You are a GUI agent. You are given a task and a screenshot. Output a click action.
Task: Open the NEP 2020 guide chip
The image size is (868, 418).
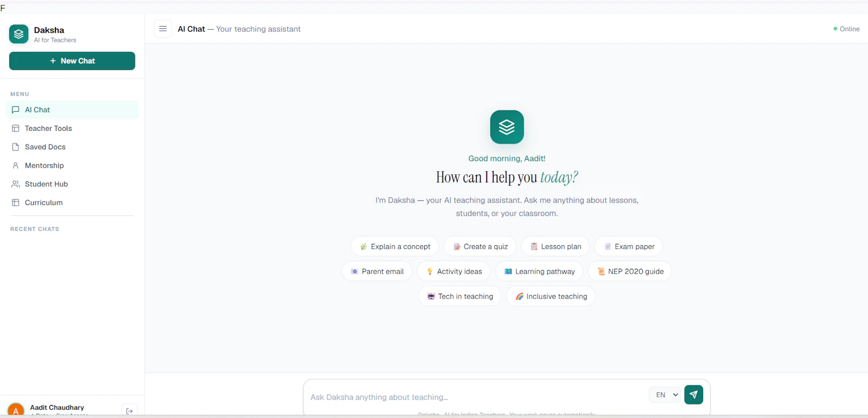[x=630, y=271]
